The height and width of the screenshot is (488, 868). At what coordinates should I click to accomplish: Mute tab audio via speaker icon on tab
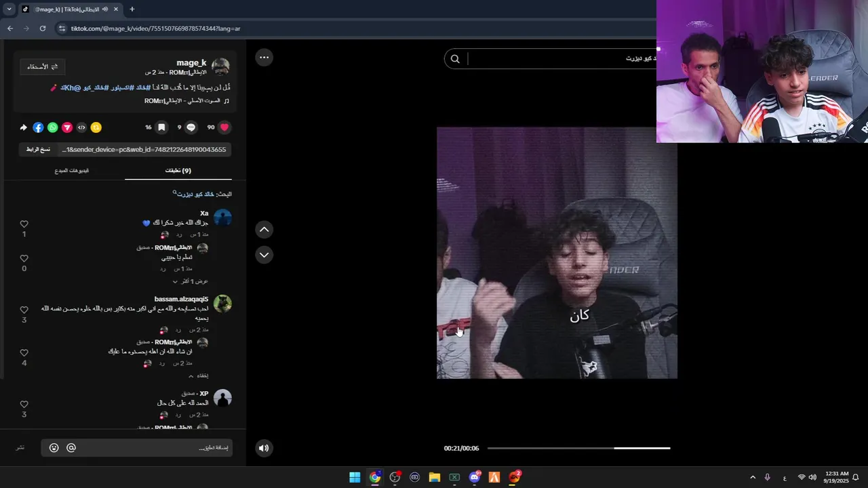pos(104,9)
